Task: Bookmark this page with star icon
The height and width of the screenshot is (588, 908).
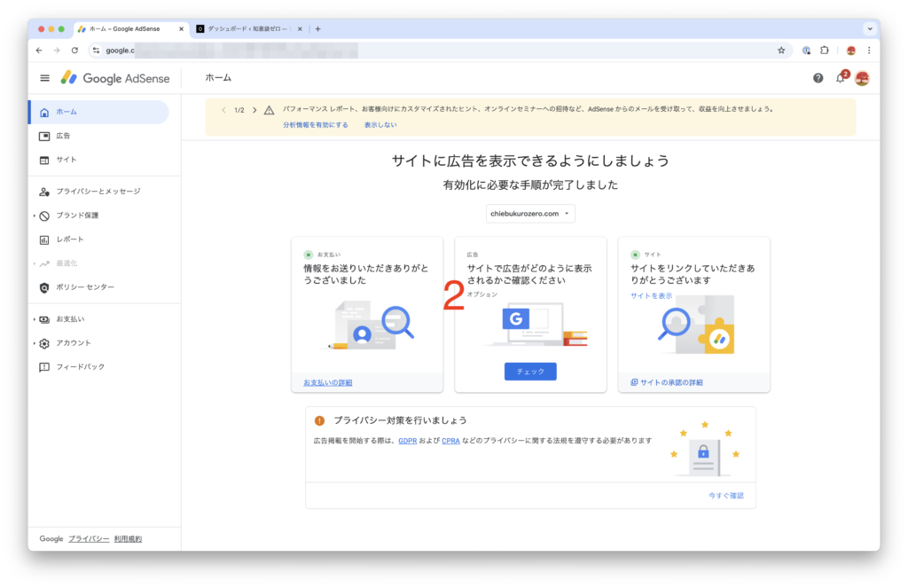Action: pyautogui.click(x=781, y=51)
